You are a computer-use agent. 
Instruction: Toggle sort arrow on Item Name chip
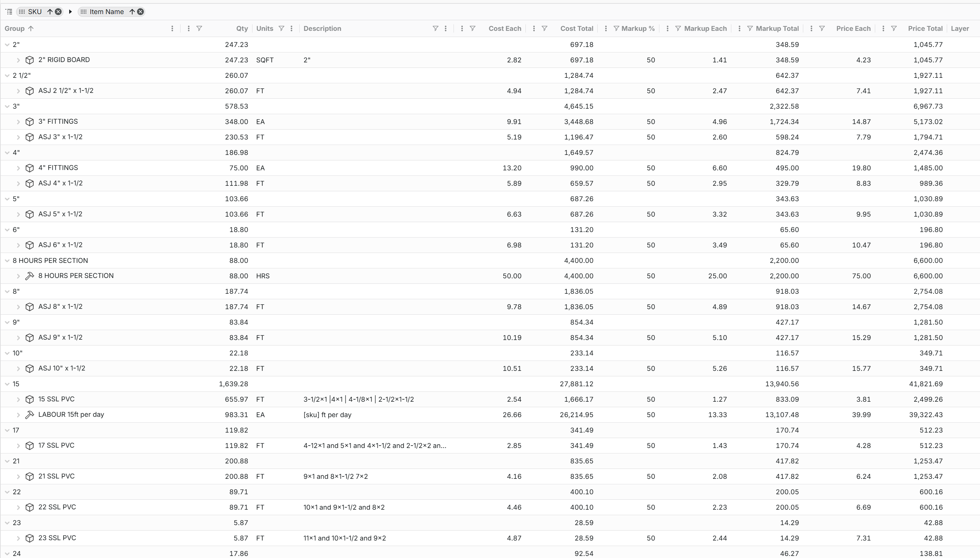(x=132, y=12)
